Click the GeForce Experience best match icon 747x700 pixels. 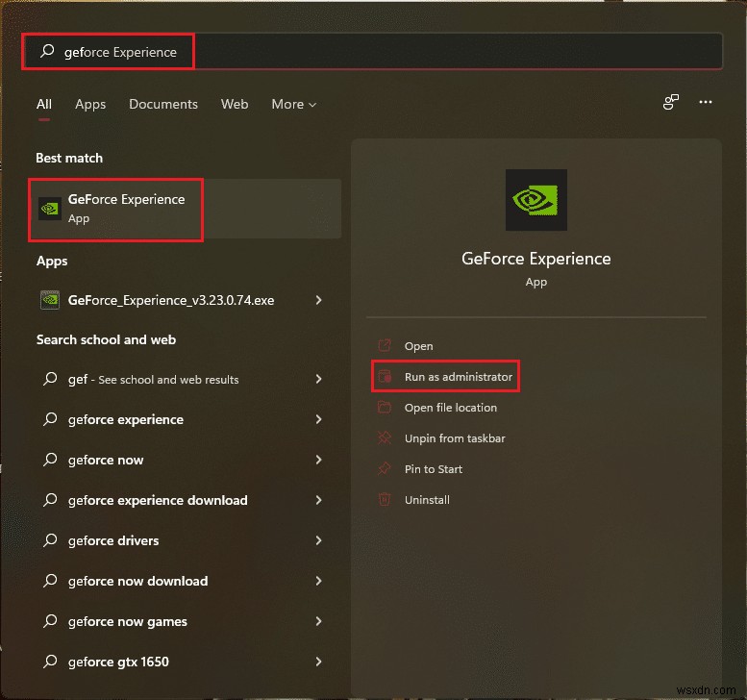(x=50, y=209)
